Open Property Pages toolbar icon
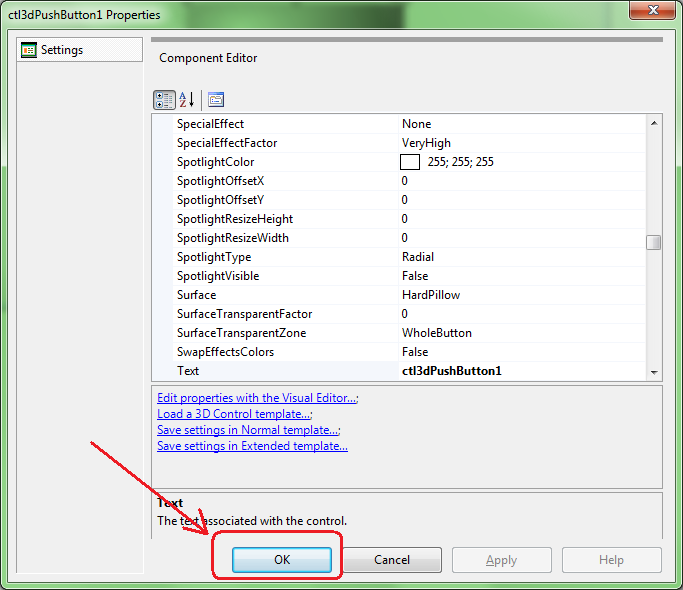 point(216,100)
